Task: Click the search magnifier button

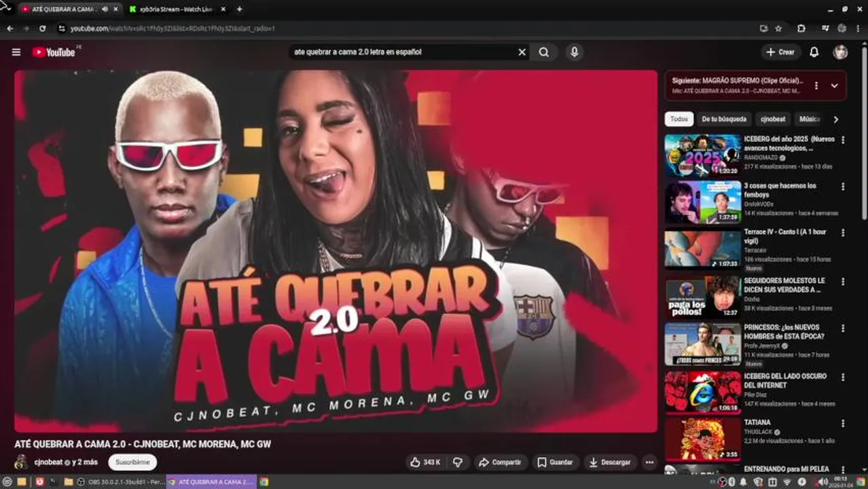Action: pyautogui.click(x=544, y=52)
